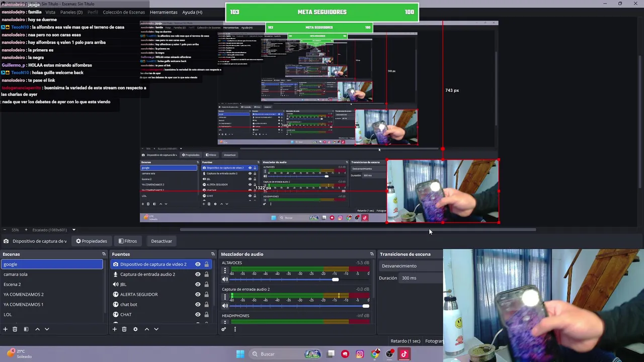Move selected source down in Fuentes
644x362 pixels.
point(156,329)
